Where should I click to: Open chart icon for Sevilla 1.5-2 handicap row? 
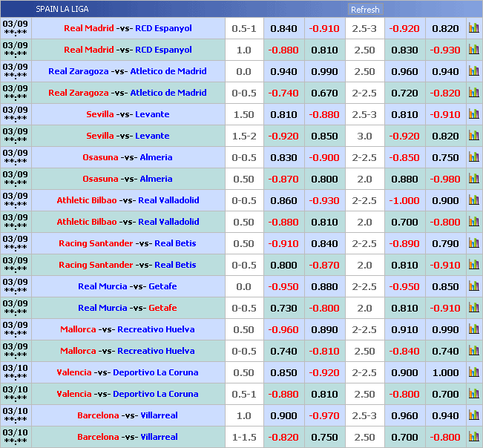tap(474, 136)
